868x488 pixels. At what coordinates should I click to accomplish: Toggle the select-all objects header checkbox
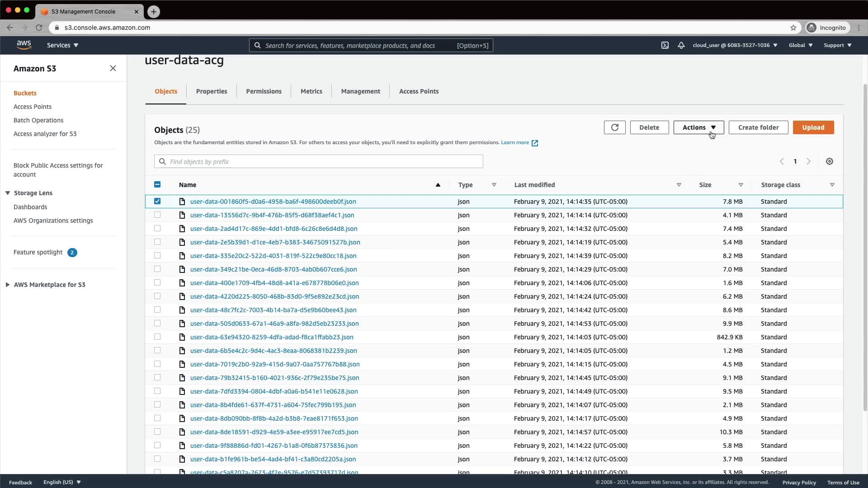[x=157, y=184]
